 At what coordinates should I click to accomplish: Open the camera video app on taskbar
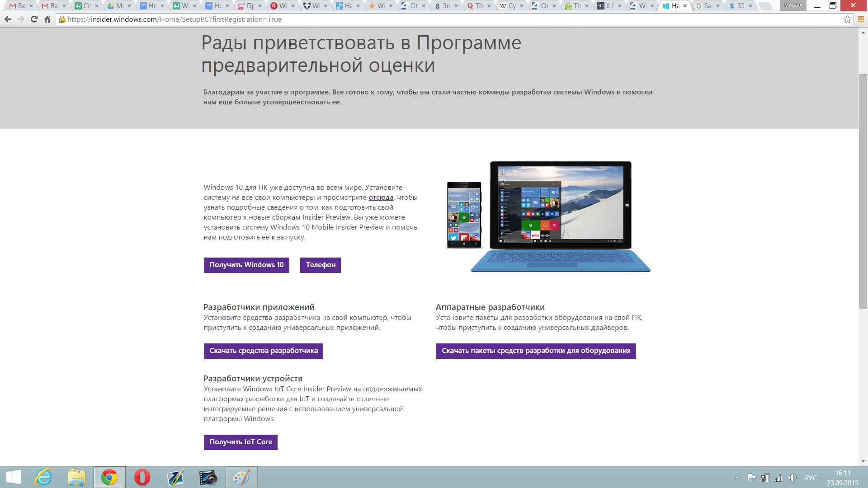coord(208,477)
